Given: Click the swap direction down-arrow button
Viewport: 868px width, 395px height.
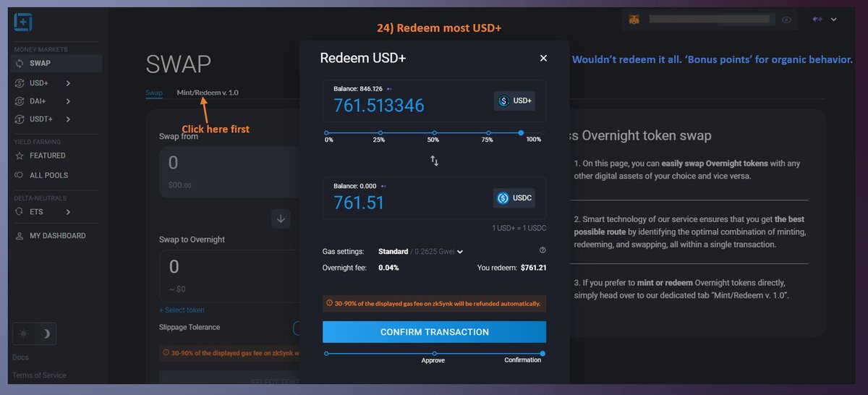Looking at the screenshot, I should pos(281,218).
